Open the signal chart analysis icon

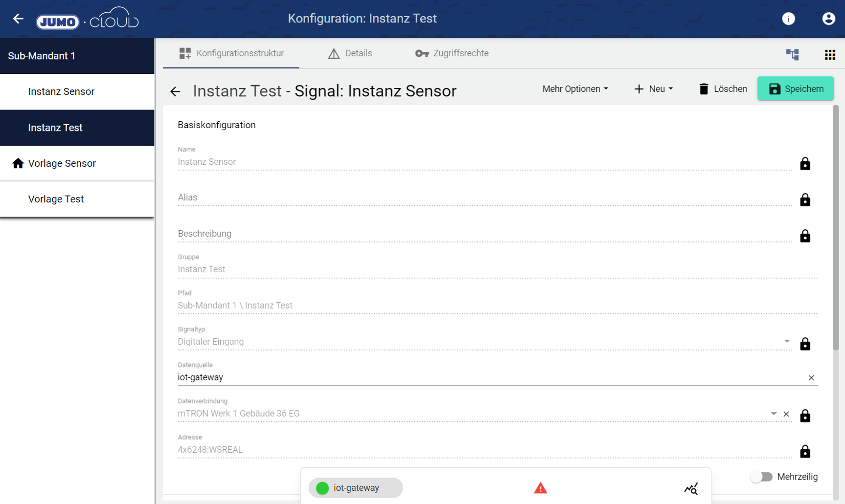pyautogui.click(x=691, y=488)
